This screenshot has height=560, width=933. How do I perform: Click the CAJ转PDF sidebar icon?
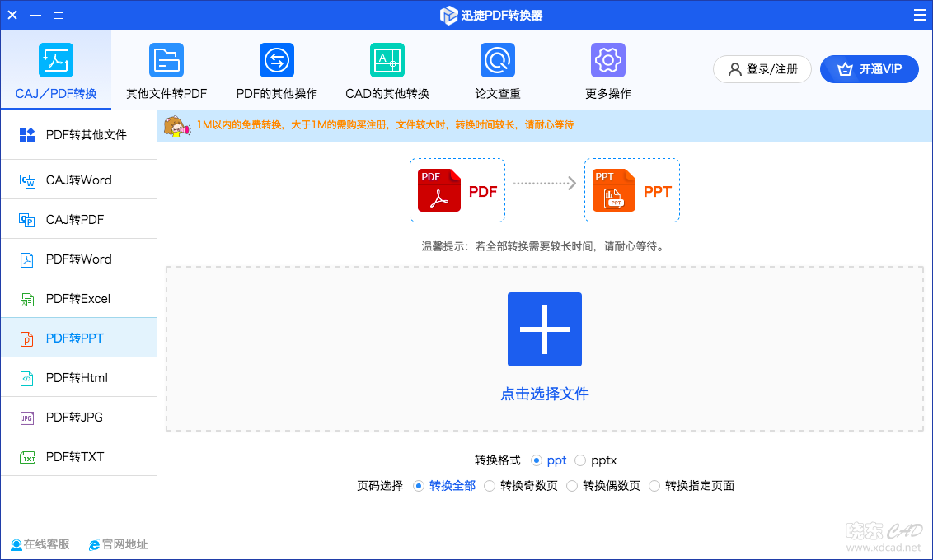point(26,220)
